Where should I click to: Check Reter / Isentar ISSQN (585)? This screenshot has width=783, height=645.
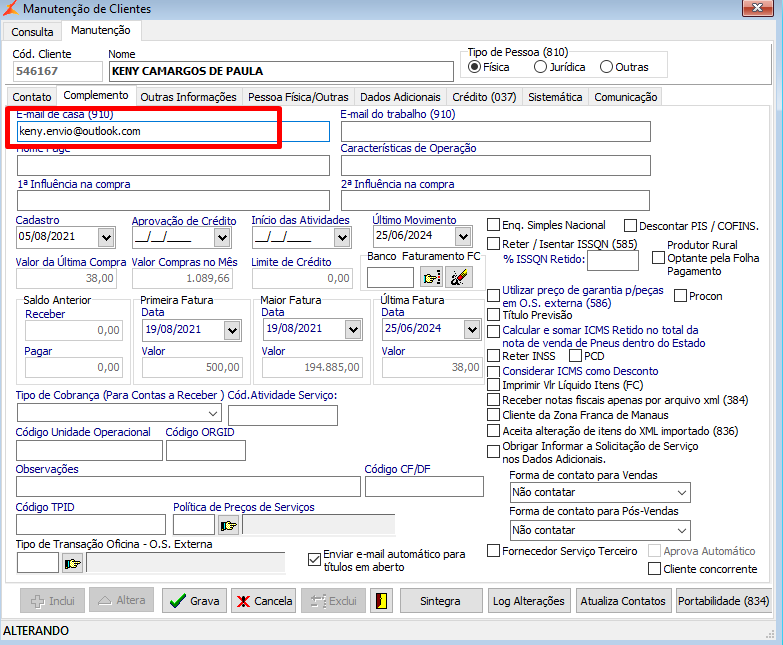point(493,244)
